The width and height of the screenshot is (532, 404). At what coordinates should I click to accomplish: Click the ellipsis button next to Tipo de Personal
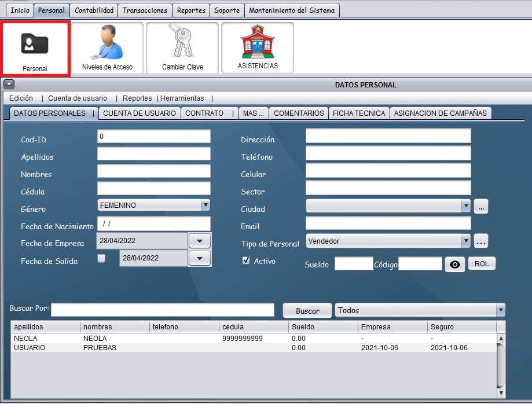pos(481,241)
